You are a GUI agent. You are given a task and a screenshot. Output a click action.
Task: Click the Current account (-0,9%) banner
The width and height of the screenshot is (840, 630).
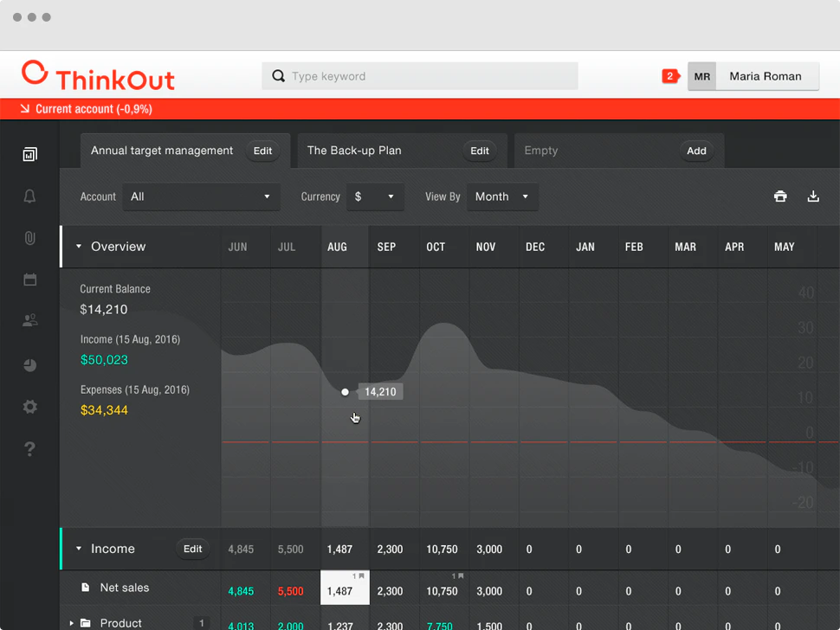coord(420,109)
